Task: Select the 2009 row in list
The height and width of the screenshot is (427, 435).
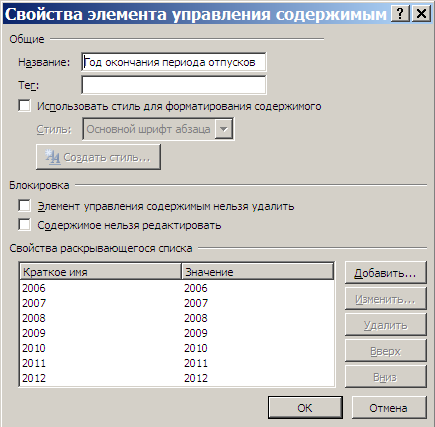Action: click(x=177, y=333)
